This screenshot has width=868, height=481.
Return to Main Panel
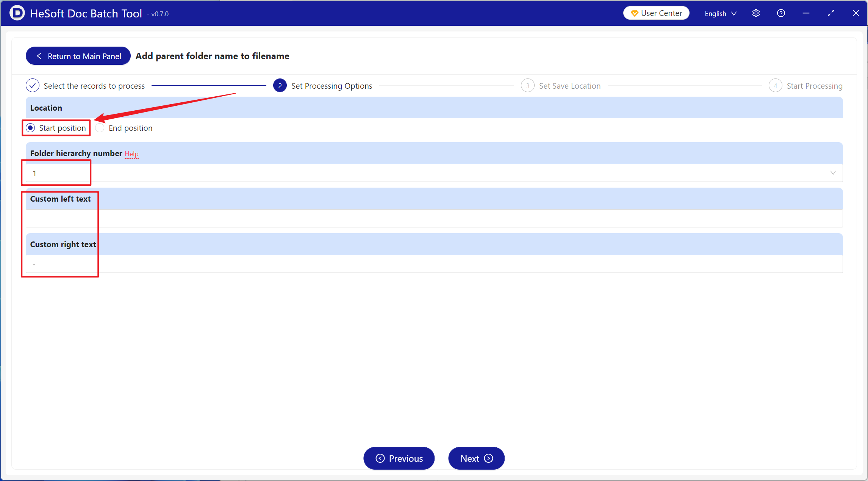coord(78,56)
